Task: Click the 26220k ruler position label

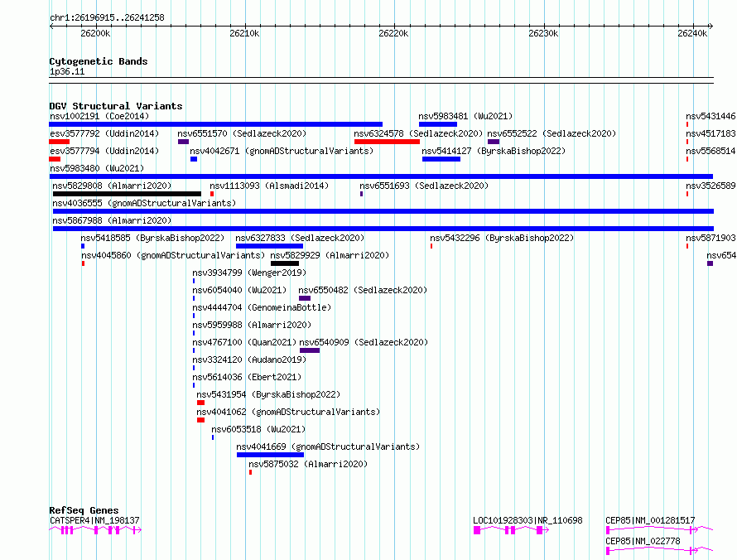Action: [393, 33]
